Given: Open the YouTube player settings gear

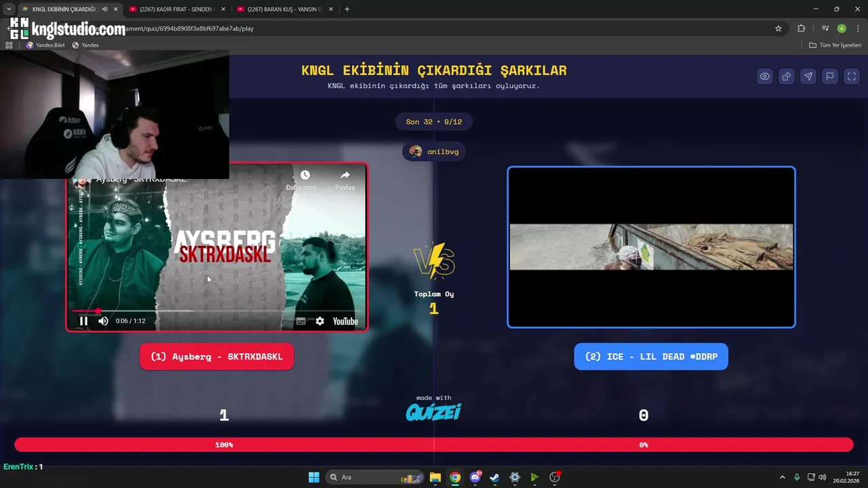Looking at the screenshot, I should point(320,321).
